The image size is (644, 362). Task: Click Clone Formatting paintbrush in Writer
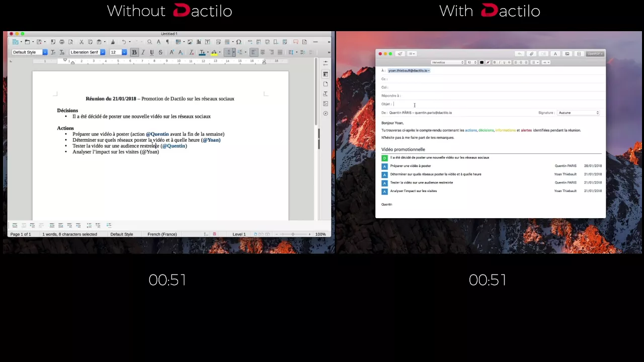click(113, 42)
